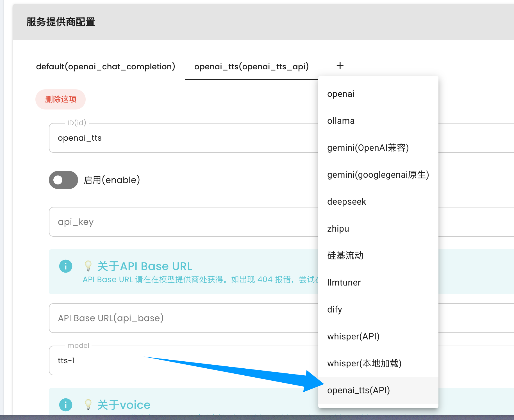Select gemini(OpenAI兼容) option
Screen dimensions: 514x420
pos(368,148)
